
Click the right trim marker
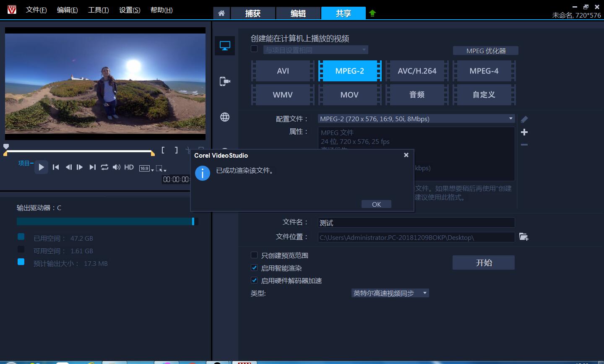[x=153, y=153]
